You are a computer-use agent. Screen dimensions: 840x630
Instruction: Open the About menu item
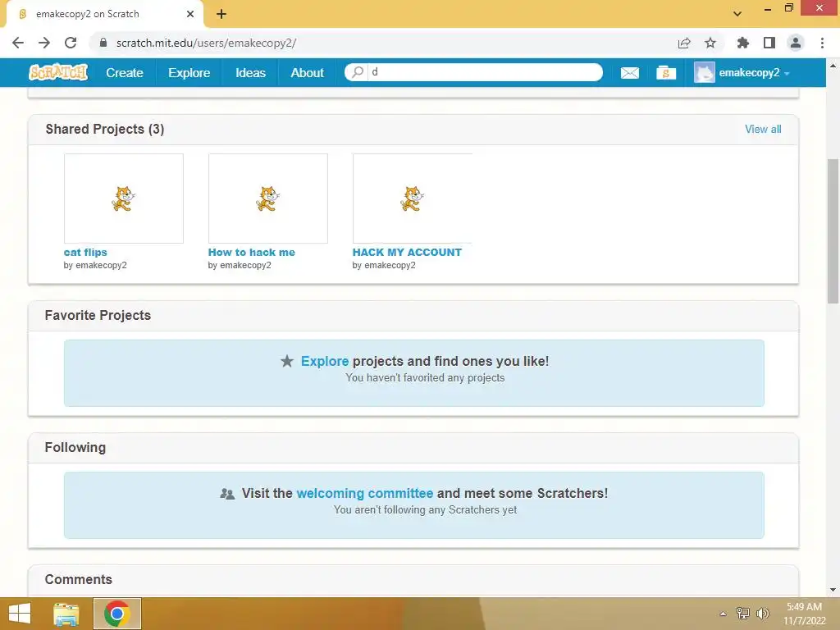point(307,73)
